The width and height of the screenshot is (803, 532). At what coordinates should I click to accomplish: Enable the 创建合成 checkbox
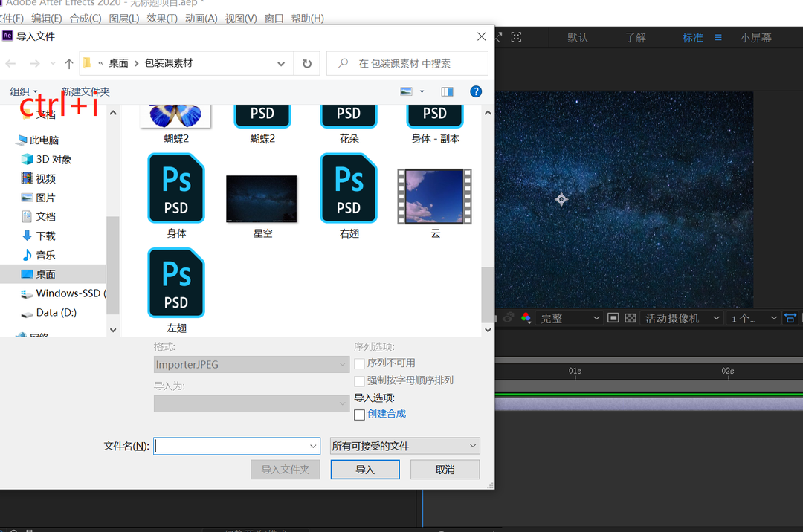tap(360, 415)
